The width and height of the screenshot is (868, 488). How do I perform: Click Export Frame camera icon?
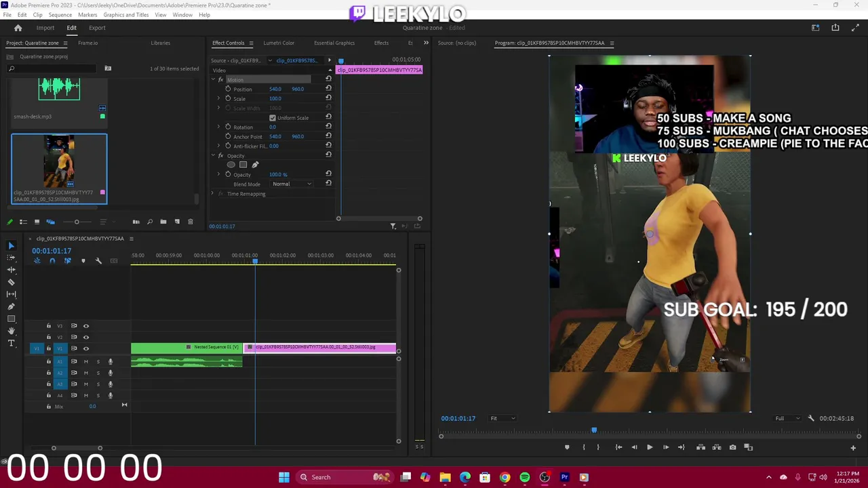[732, 447]
